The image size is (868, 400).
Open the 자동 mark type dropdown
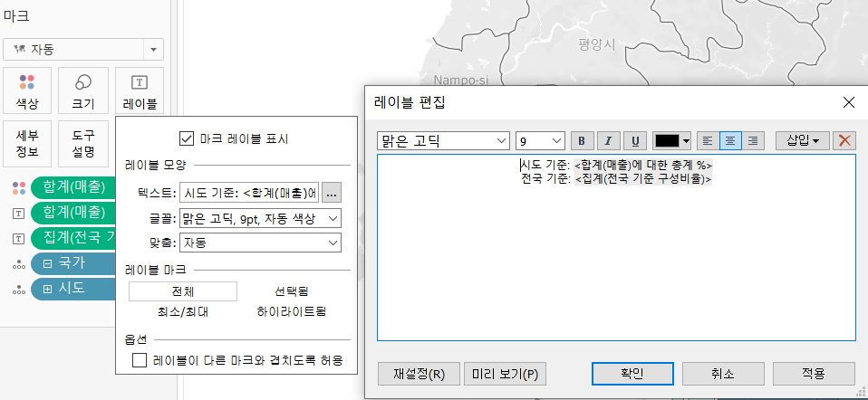pos(83,50)
